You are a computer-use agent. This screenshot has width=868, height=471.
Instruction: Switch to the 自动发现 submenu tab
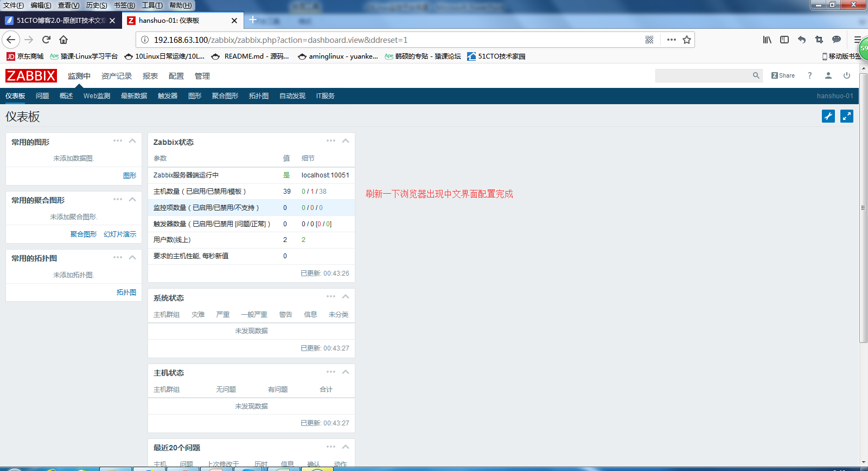pyautogui.click(x=292, y=96)
